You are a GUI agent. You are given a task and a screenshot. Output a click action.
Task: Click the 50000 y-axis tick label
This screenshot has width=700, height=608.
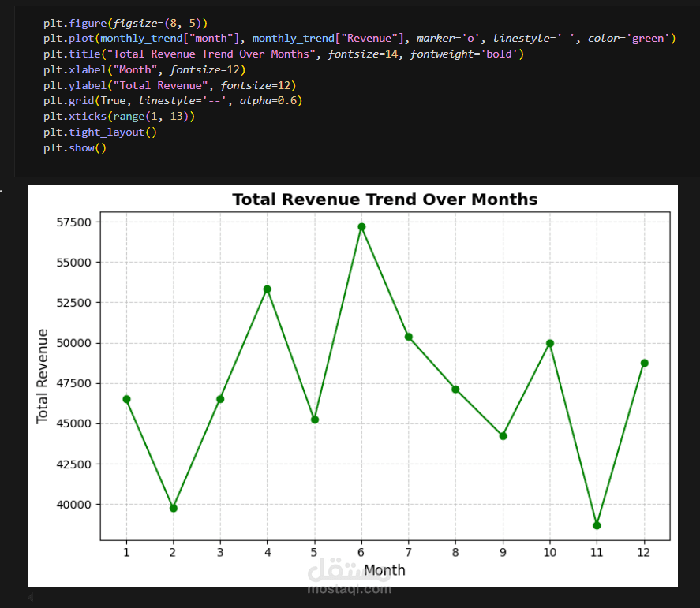click(x=73, y=343)
